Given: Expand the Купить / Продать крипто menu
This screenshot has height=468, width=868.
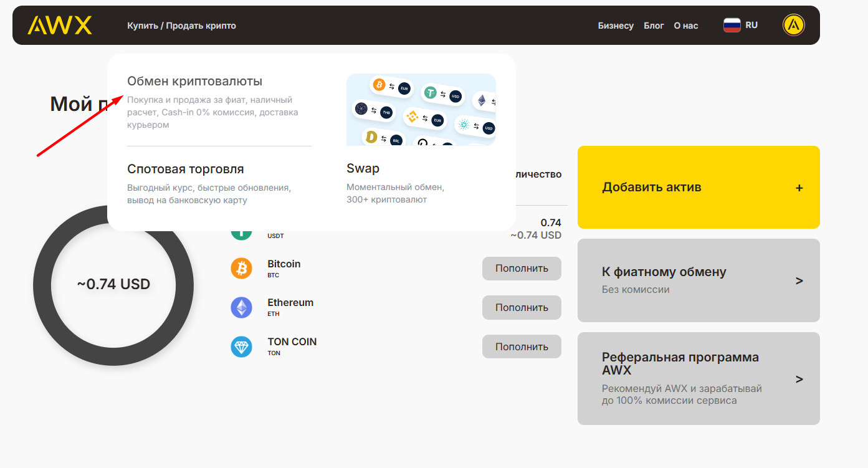Looking at the screenshot, I should tap(181, 26).
